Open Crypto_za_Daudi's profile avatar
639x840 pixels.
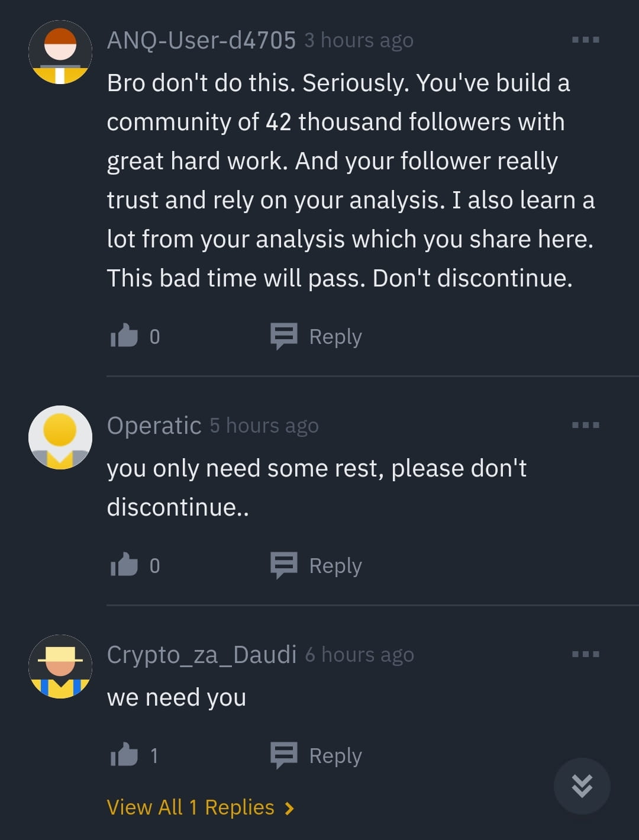[60, 667]
